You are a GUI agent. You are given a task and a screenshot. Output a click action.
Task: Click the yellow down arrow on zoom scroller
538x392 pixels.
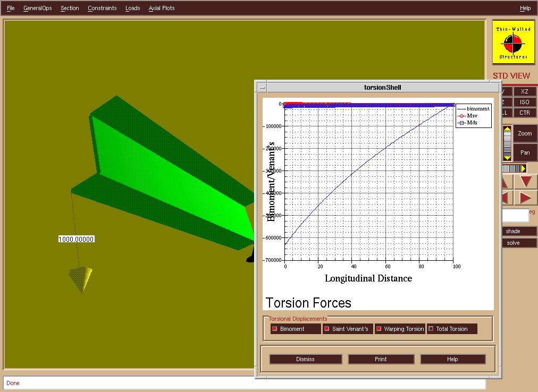[x=507, y=157]
